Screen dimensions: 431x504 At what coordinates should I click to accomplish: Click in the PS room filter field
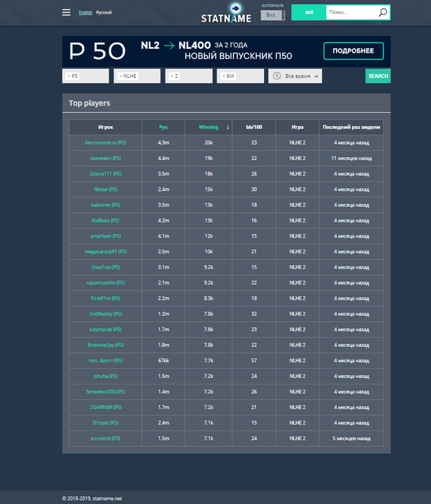pos(86,76)
